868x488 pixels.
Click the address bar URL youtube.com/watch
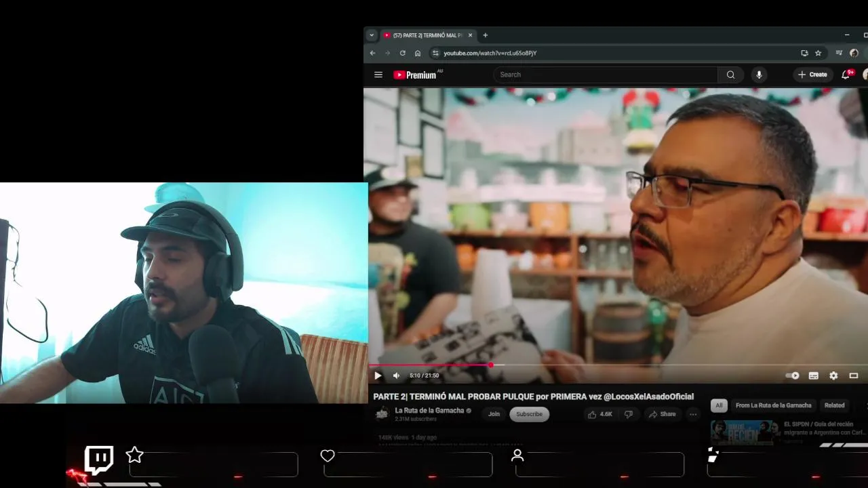[x=490, y=53]
